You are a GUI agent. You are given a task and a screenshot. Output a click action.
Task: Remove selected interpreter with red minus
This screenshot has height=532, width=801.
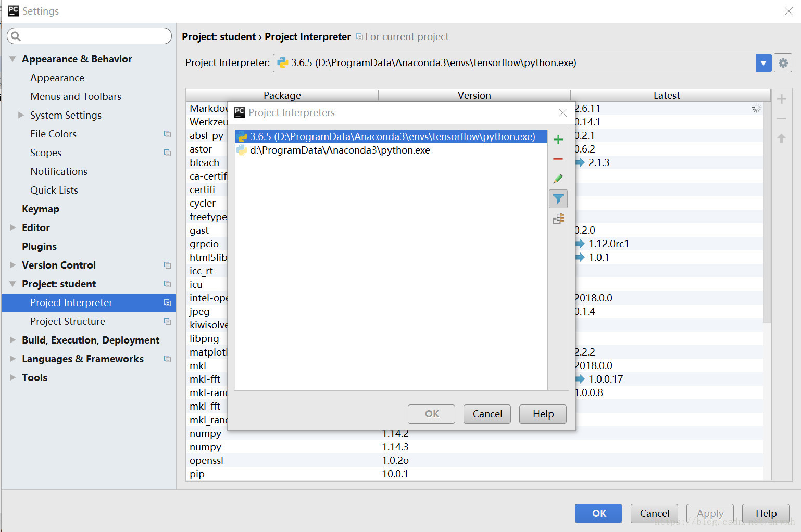558,159
